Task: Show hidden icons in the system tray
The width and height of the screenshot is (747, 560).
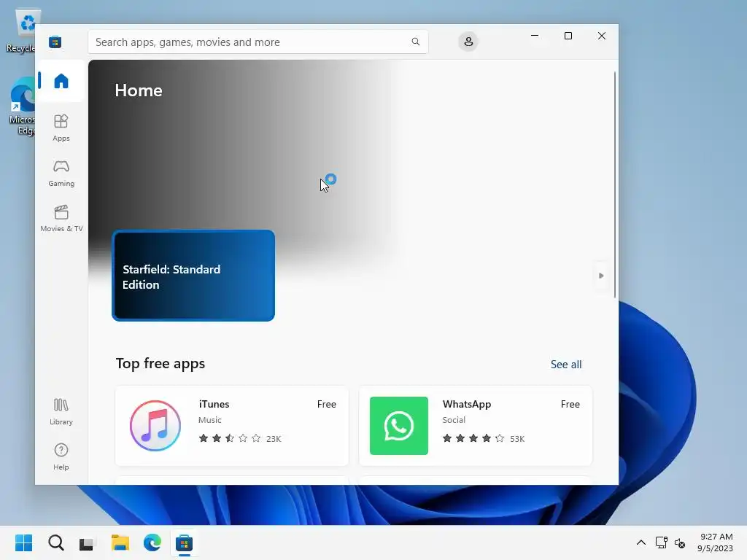Action: pos(641,542)
